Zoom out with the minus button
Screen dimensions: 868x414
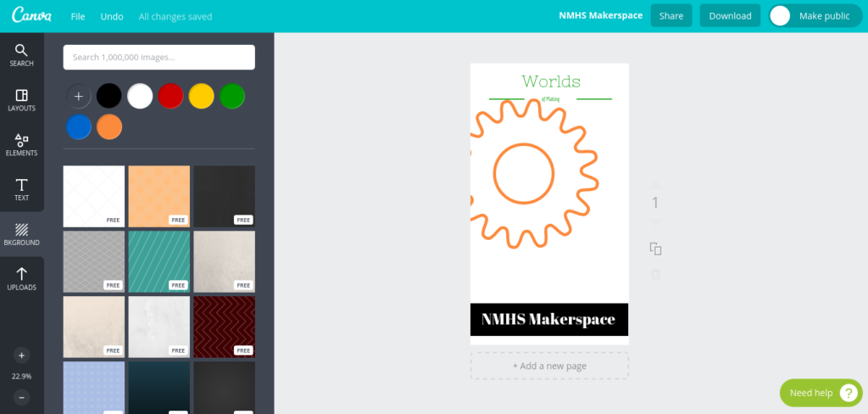21,397
